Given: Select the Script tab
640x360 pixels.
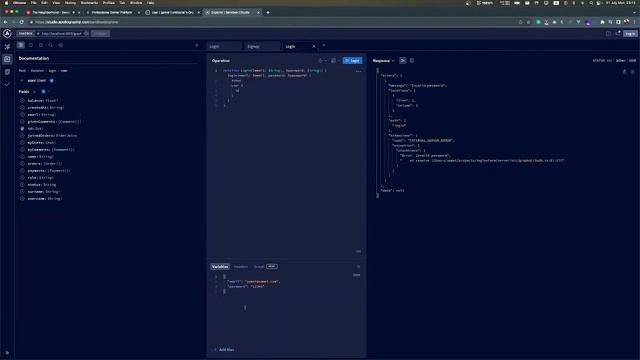Looking at the screenshot, I should pyautogui.click(x=259, y=267).
